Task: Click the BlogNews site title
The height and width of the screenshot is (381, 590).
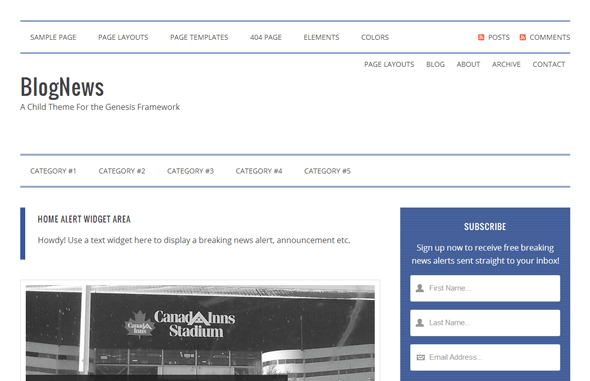Action: tap(62, 87)
